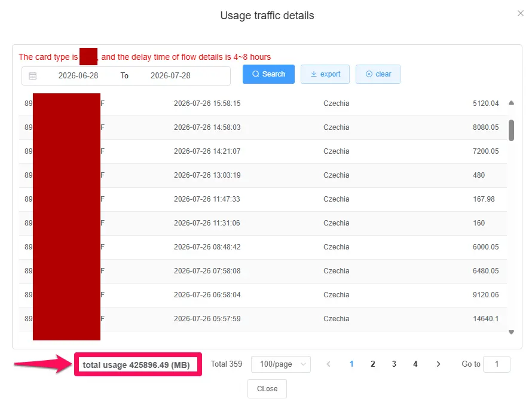
Task: Click the scrollbar up arrow
Action: point(511,103)
